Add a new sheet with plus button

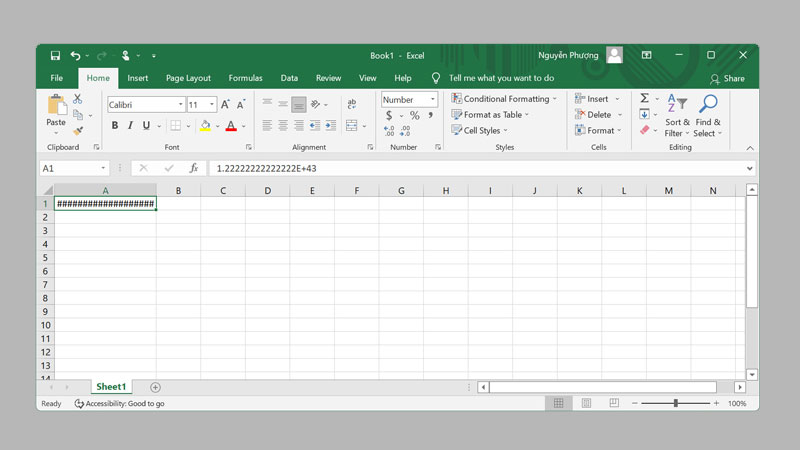pos(155,387)
